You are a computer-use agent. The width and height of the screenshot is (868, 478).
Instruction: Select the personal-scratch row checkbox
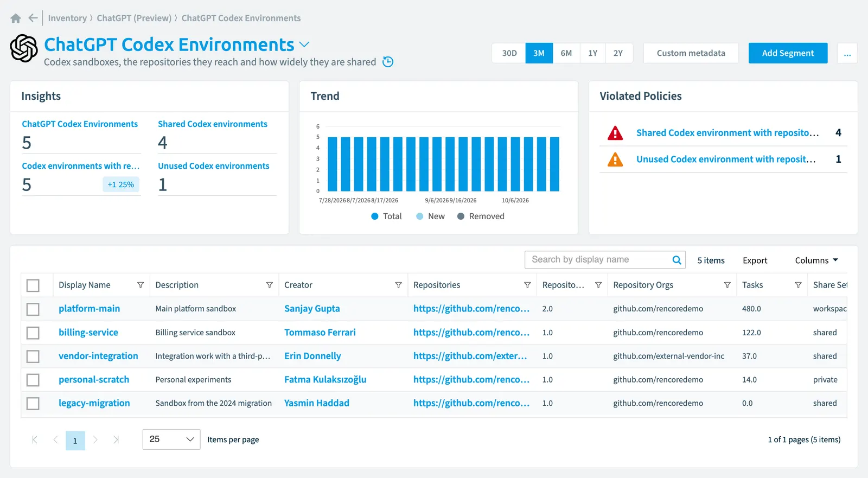tap(33, 380)
